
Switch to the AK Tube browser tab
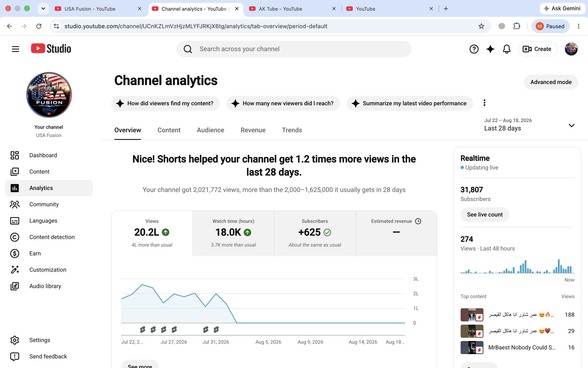pyautogui.click(x=292, y=9)
